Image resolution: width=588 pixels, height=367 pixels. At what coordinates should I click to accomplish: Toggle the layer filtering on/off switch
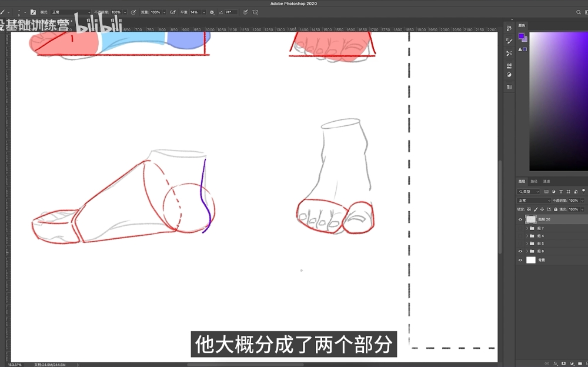click(583, 191)
